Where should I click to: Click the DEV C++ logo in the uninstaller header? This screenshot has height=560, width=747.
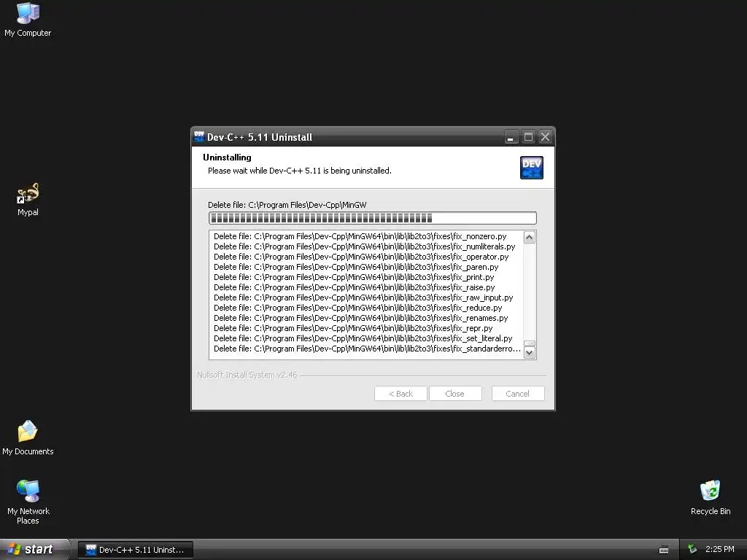coord(532,168)
